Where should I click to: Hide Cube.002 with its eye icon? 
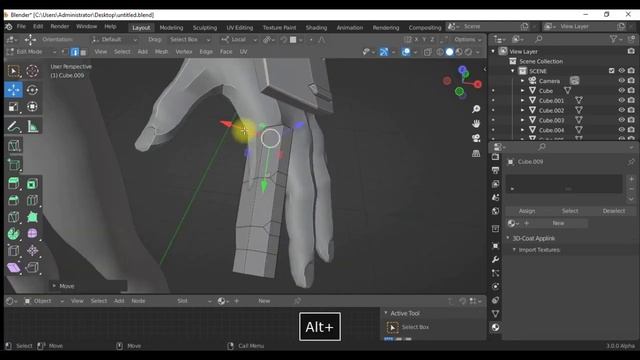tap(621, 110)
